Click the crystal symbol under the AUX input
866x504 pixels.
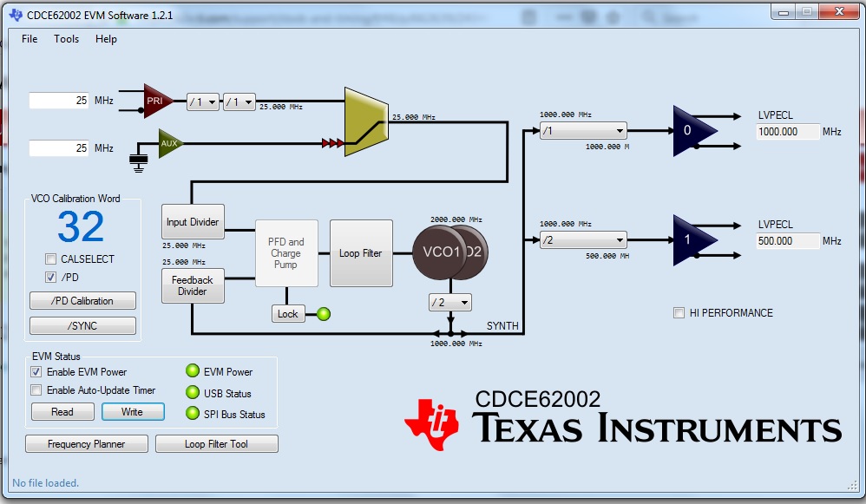click(x=139, y=161)
